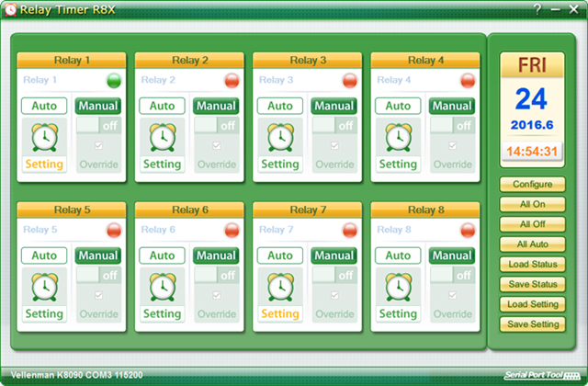Image resolution: width=588 pixels, height=386 pixels.
Task: Open the highlighted Setting button for Relay 1
Action: click(44, 164)
